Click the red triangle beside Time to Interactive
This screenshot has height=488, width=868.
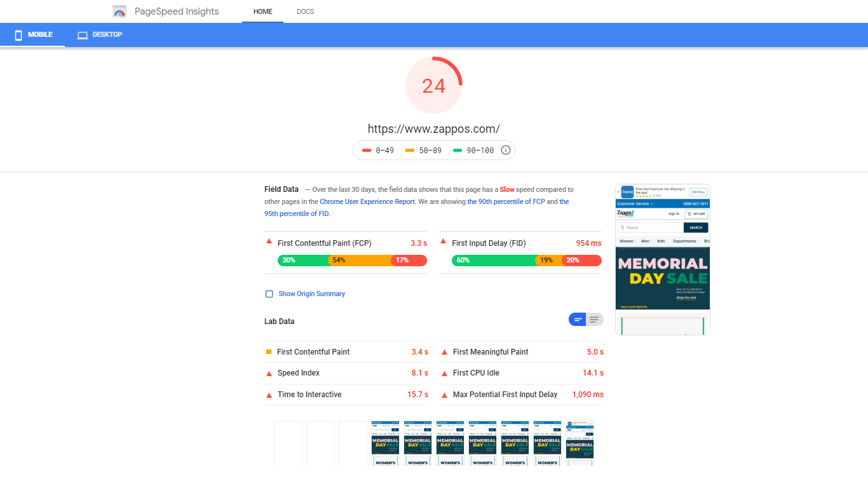(x=269, y=395)
